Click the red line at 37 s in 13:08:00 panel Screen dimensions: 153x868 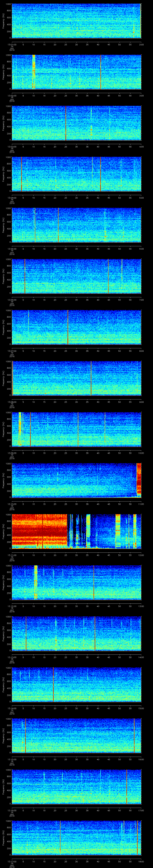pyautogui.click(x=91, y=378)
